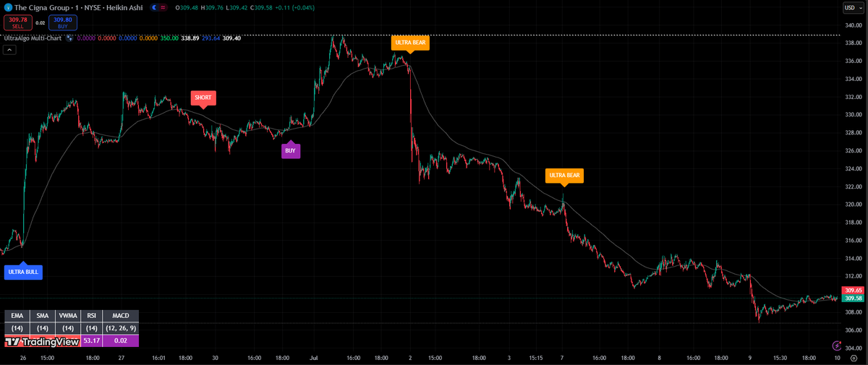Open chart settings gear at bottom right
This screenshot has width=868, height=365.
(x=854, y=358)
